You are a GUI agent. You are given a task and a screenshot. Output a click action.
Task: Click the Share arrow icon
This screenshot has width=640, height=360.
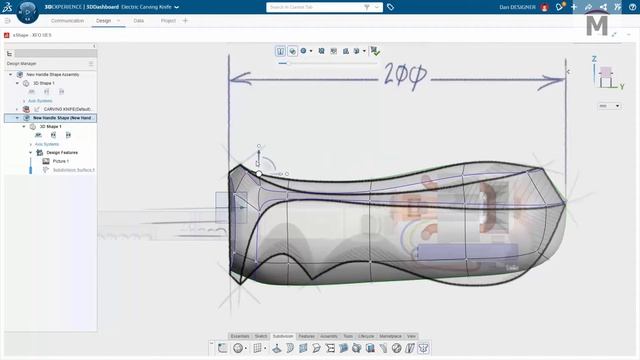pyautogui.click(x=588, y=7)
